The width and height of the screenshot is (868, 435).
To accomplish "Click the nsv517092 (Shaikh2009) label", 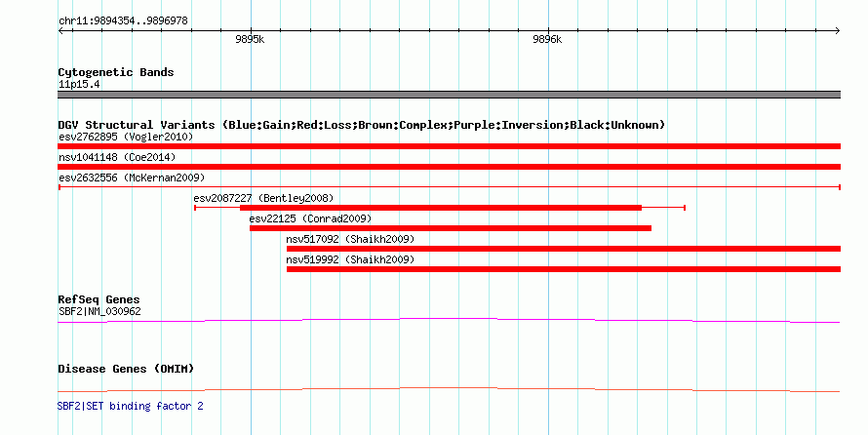I will pos(350,239).
